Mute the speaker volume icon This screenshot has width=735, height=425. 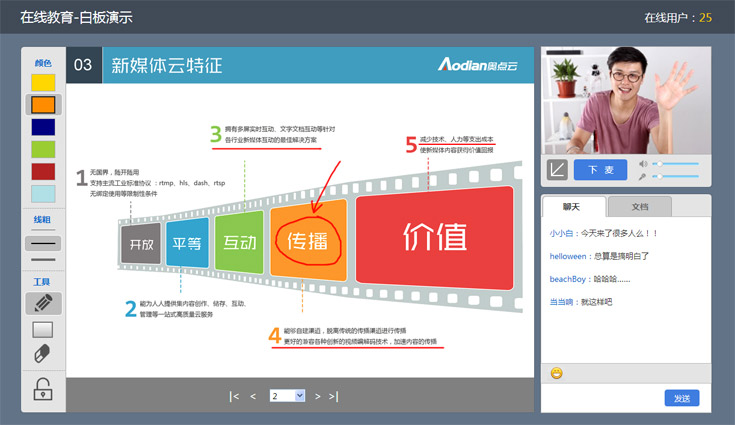coord(643,164)
